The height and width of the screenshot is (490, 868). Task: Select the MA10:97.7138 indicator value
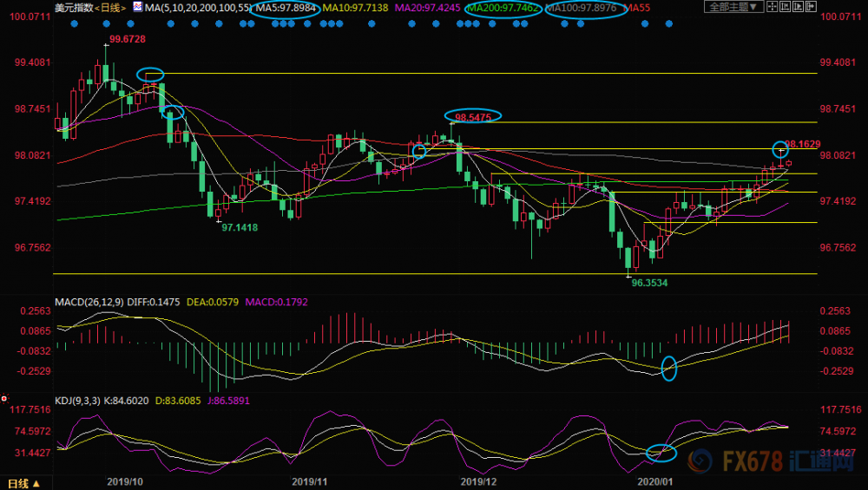(355, 8)
